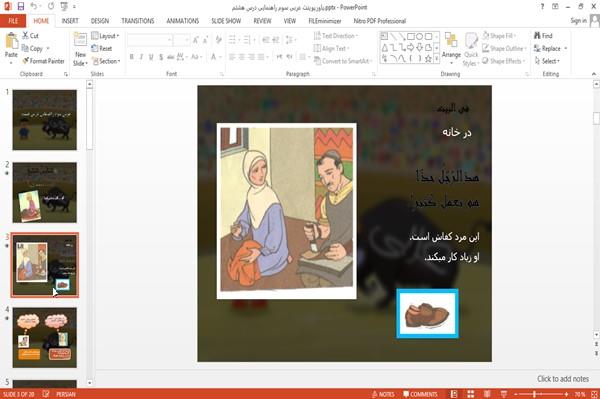Expand the font name combo box
Viewport: 600px width, 399px height.
[x=169, y=40]
